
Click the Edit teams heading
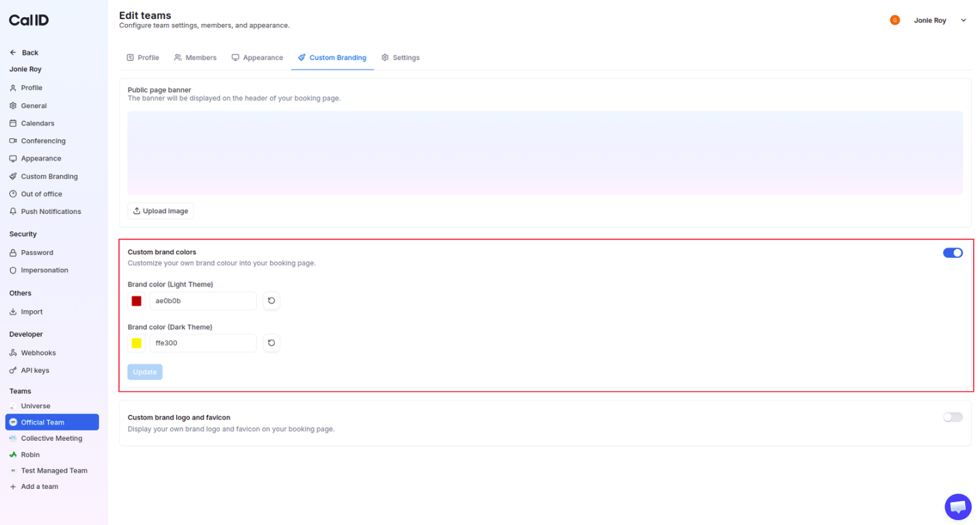(x=145, y=15)
